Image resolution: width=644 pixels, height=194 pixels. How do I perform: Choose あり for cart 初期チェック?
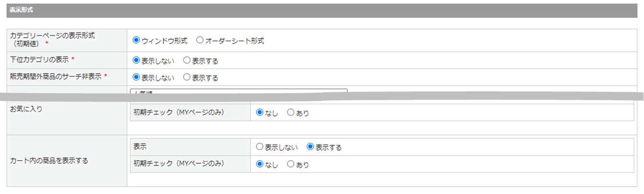tap(291, 164)
